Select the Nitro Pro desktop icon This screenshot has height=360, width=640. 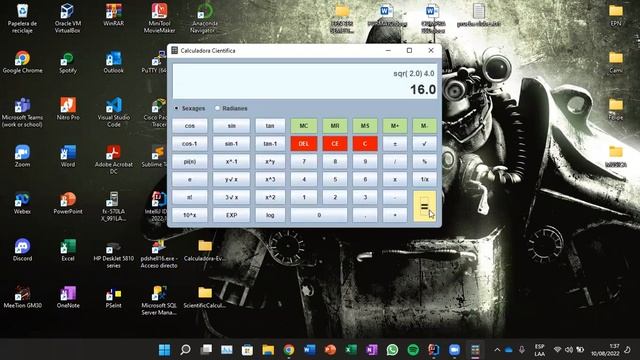tap(68, 109)
